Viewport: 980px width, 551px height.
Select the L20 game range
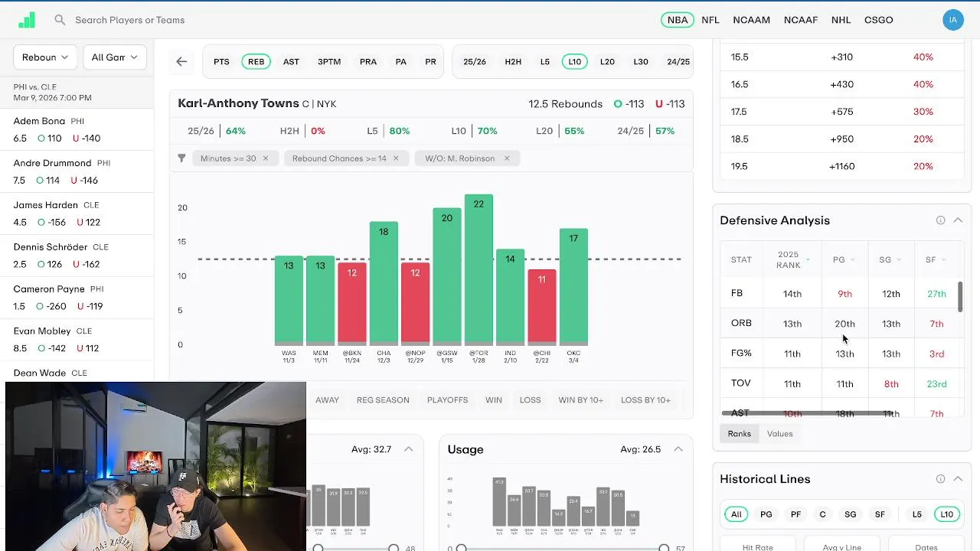tap(607, 62)
